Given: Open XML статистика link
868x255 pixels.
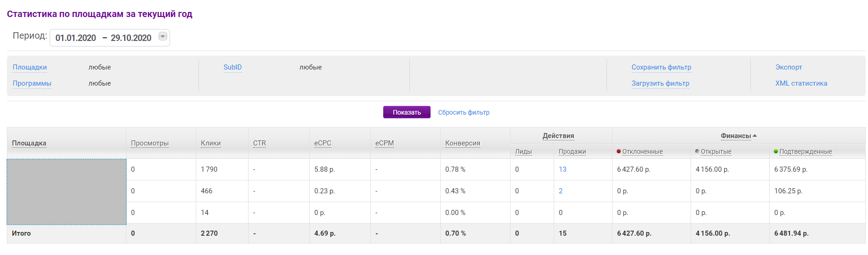Looking at the screenshot, I should tap(801, 83).
